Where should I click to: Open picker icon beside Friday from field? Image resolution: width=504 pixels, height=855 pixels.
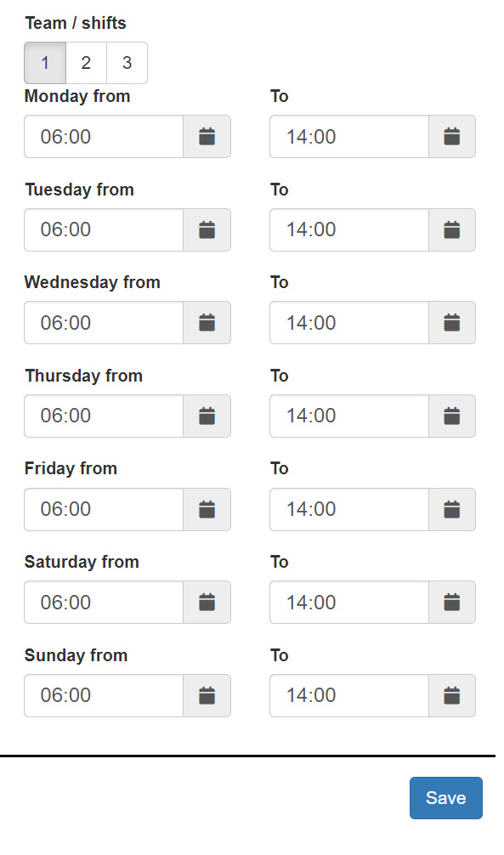(x=207, y=509)
